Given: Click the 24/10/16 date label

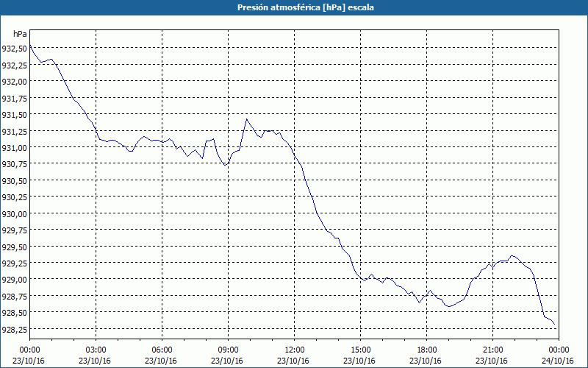Looking at the screenshot, I should click(x=558, y=361).
